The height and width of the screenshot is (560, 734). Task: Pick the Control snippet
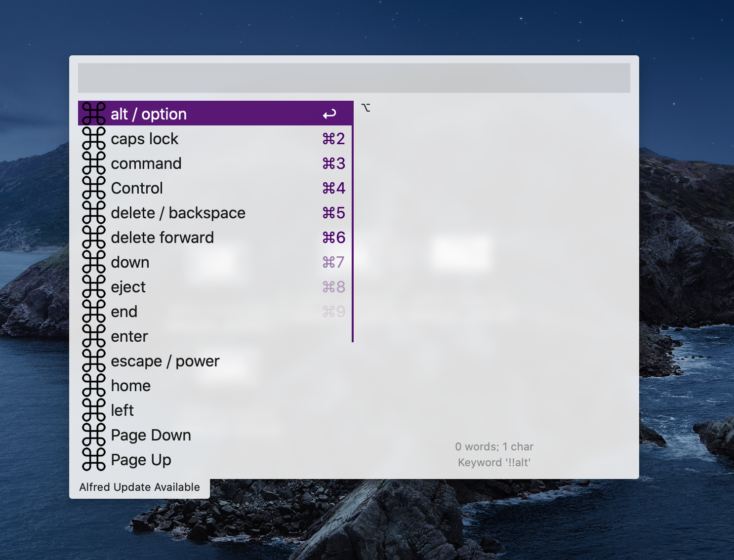tap(216, 188)
